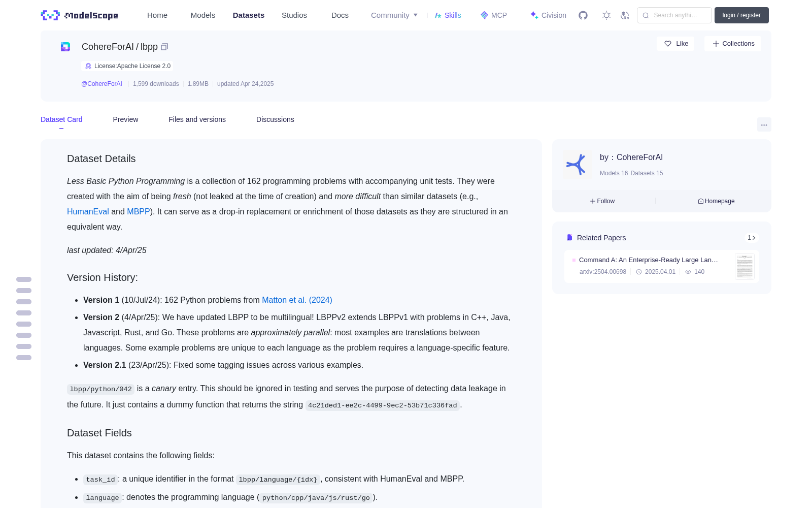Select the Dataset Card tab
The image size is (812, 508).
(x=61, y=119)
